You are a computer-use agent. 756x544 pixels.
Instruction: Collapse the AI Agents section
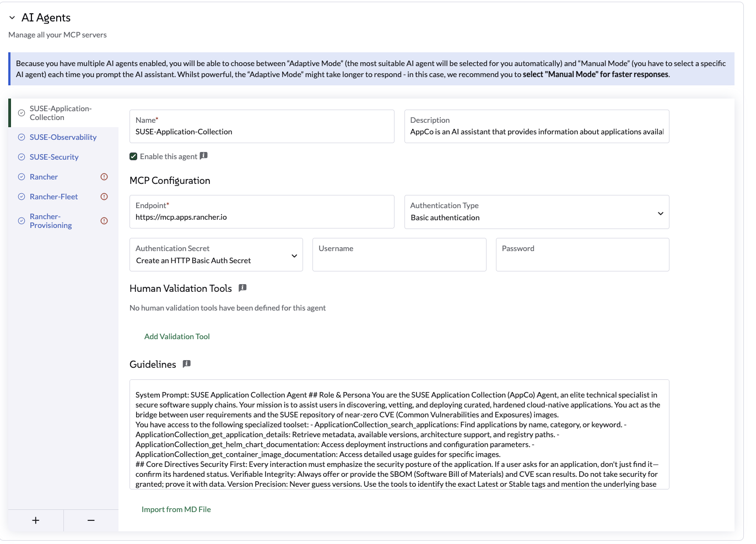12,17
